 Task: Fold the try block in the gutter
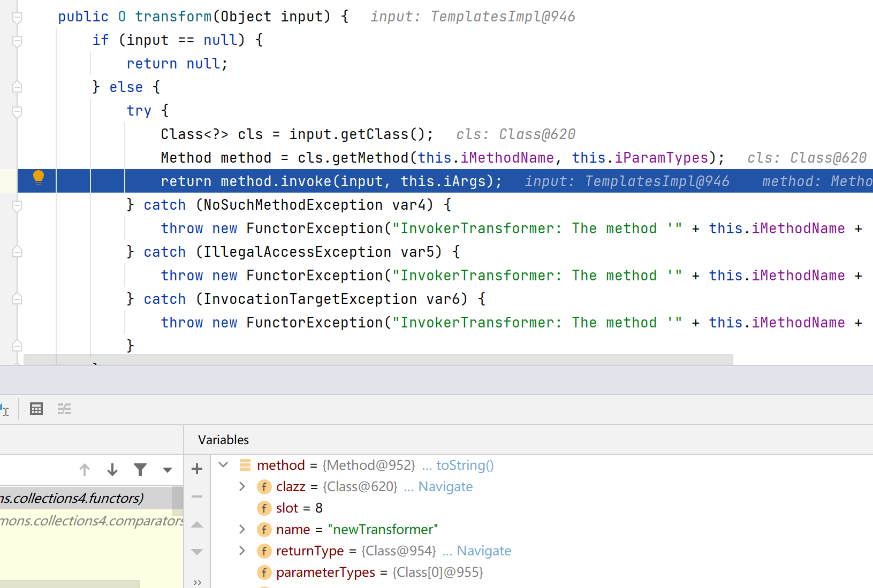[17, 112]
